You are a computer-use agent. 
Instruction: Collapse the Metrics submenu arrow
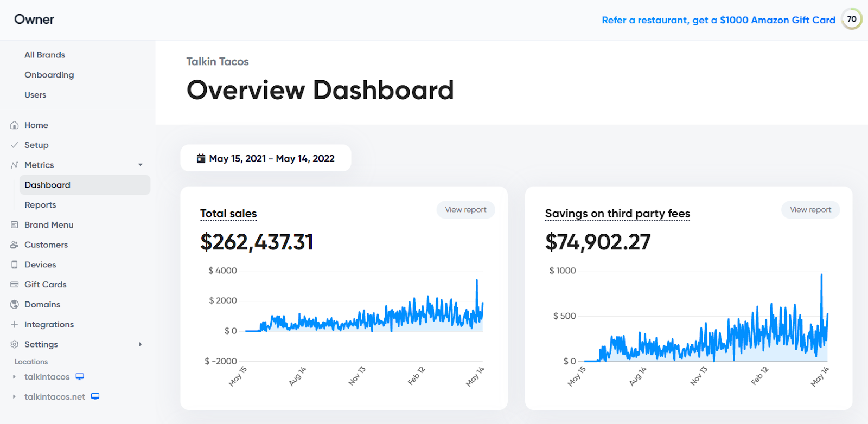click(x=141, y=165)
